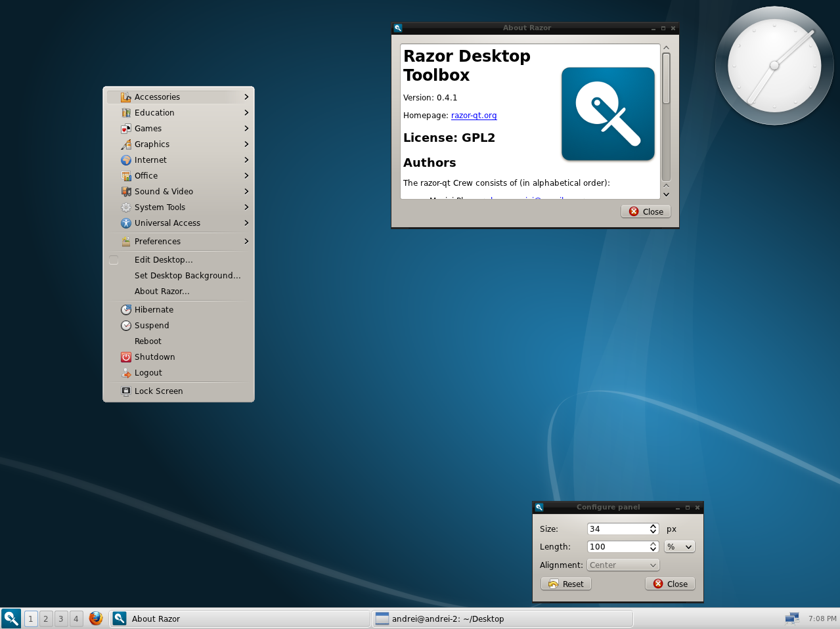Select Set Desktop Background from the menu
The height and width of the screenshot is (629, 840).
click(x=187, y=275)
